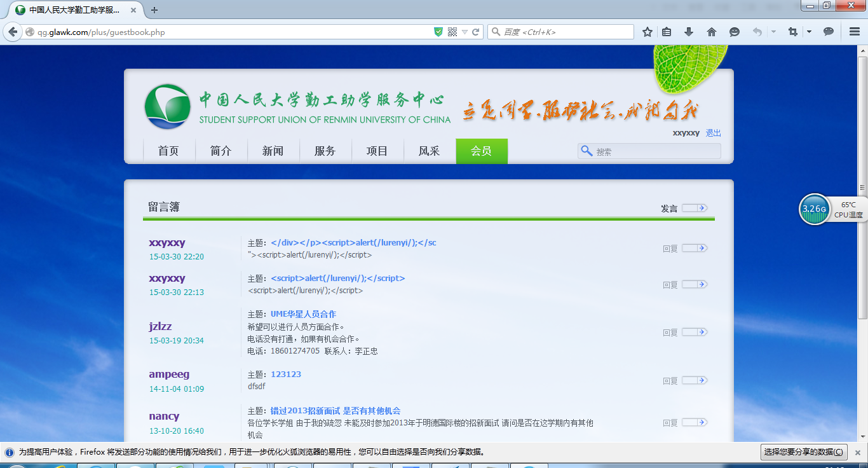Image resolution: width=868 pixels, height=468 pixels.
Task: Go to the browser home page icon
Action: click(x=712, y=32)
